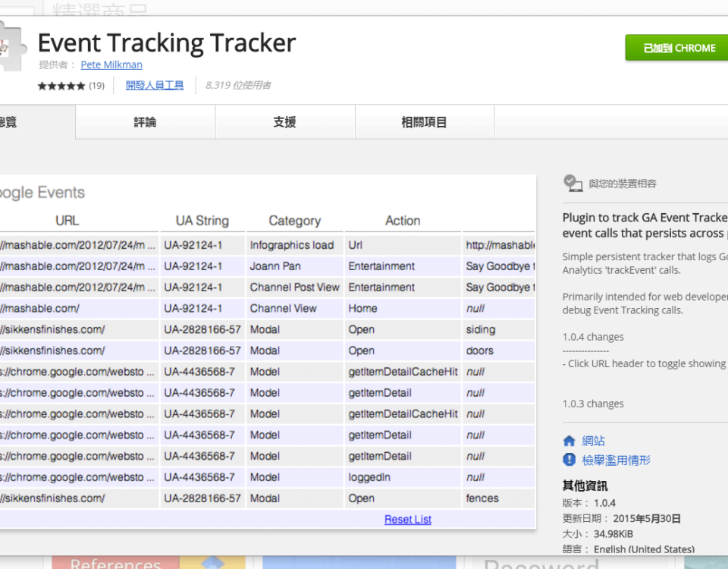Click the Home action cell

point(403,309)
